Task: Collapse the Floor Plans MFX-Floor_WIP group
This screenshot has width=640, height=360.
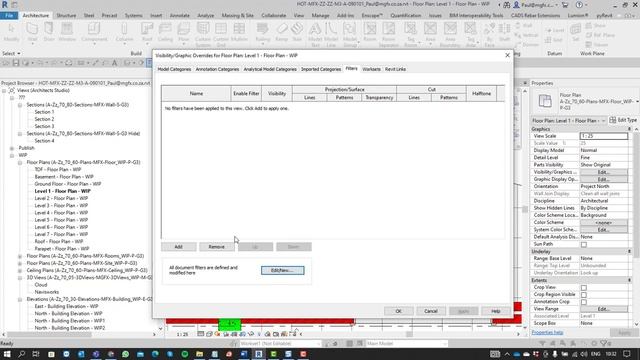Action: pyautogui.click(x=20, y=162)
